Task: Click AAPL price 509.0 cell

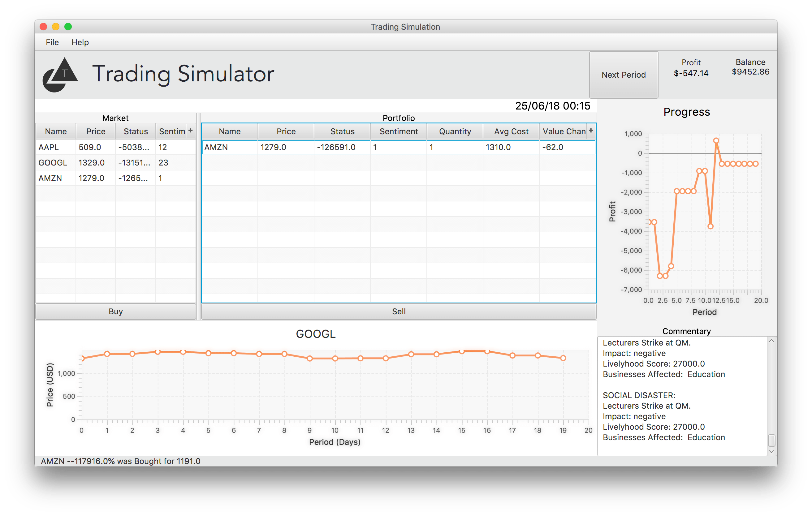Action: pos(96,147)
